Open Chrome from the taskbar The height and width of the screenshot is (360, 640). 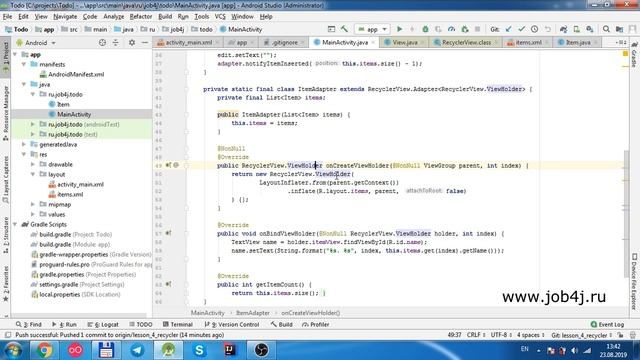(x=44, y=350)
